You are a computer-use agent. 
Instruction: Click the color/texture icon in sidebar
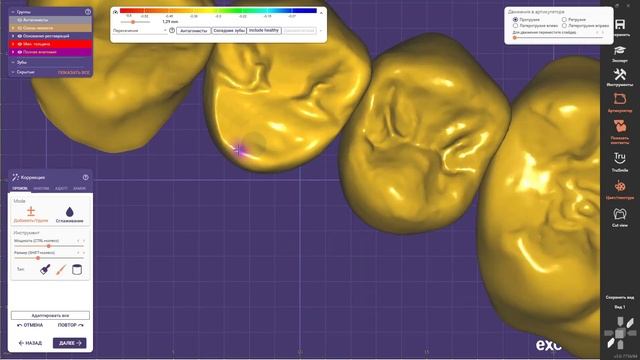point(620,187)
